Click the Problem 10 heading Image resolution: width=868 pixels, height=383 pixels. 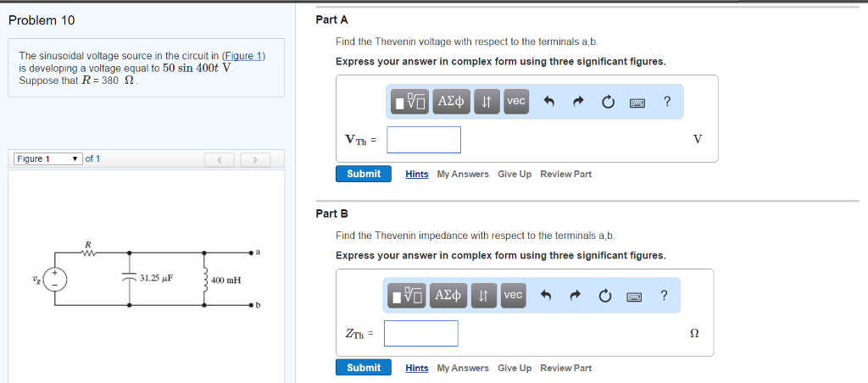click(x=42, y=20)
